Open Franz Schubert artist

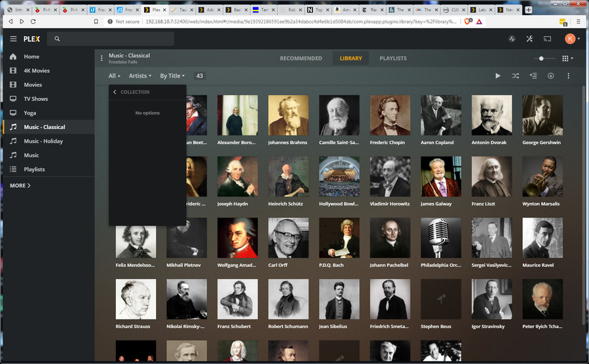pyautogui.click(x=237, y=299)
